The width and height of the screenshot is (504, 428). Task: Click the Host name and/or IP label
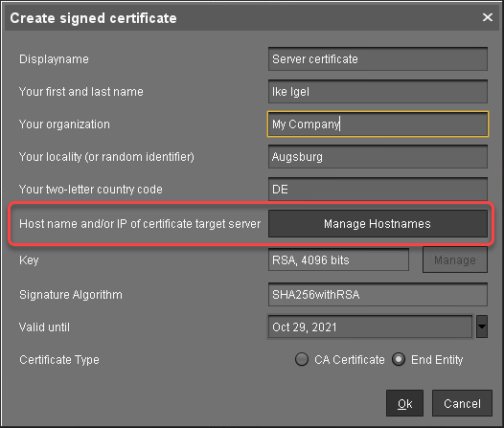point(140,224)
